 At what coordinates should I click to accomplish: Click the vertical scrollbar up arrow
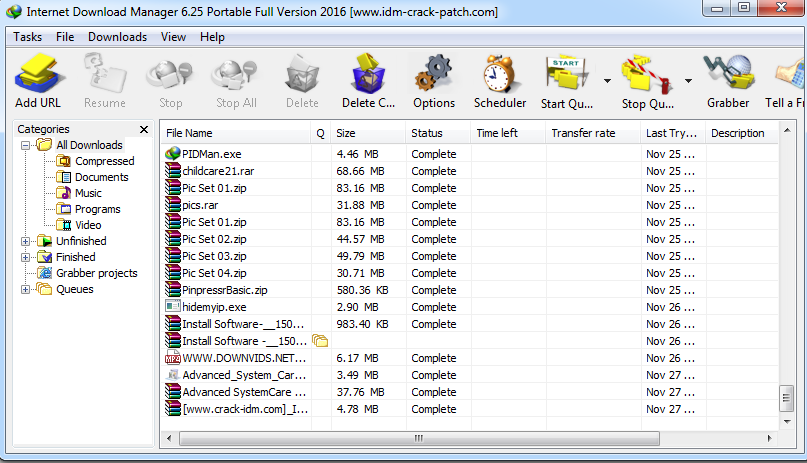point(787,130)
